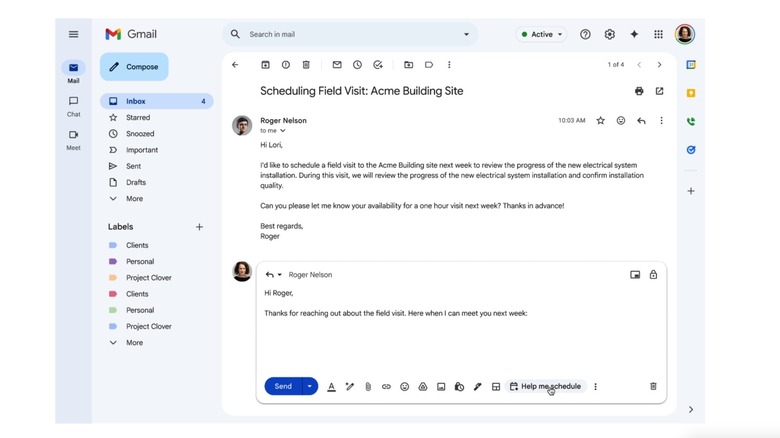Toggle text formatting options
780x438 pixels.
331,387
